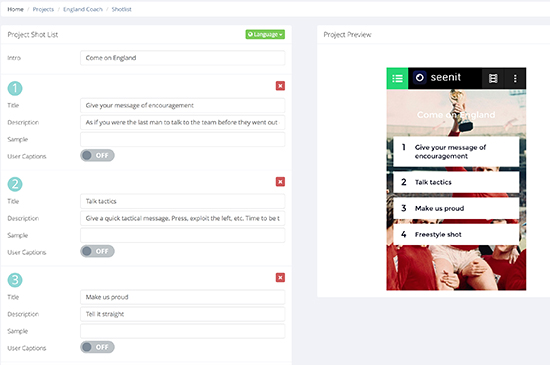Screen dimensions: 550x365
Task: Delete shot 3 with the red X
Action: (x=280, y=278)
